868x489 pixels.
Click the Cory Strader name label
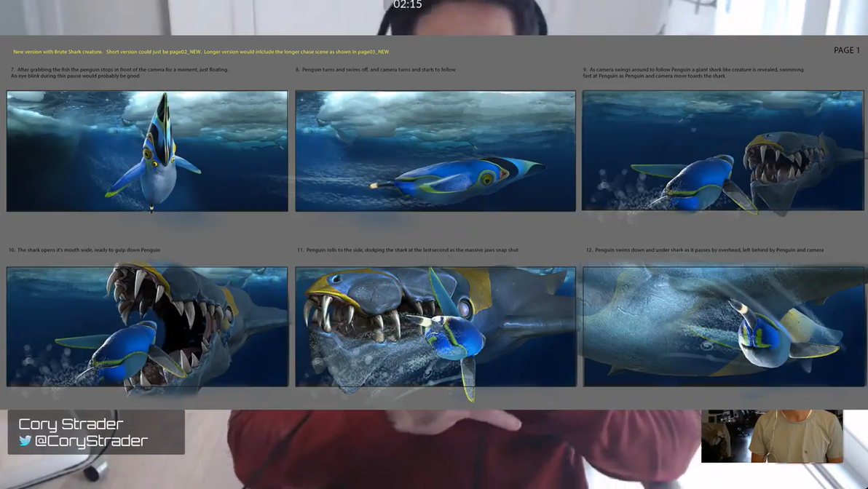coord(71,424)
